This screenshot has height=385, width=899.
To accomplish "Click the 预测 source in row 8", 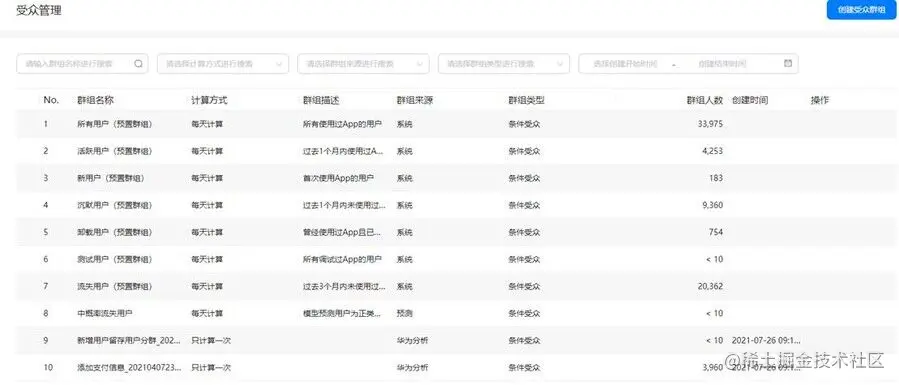I will [404, 313].
